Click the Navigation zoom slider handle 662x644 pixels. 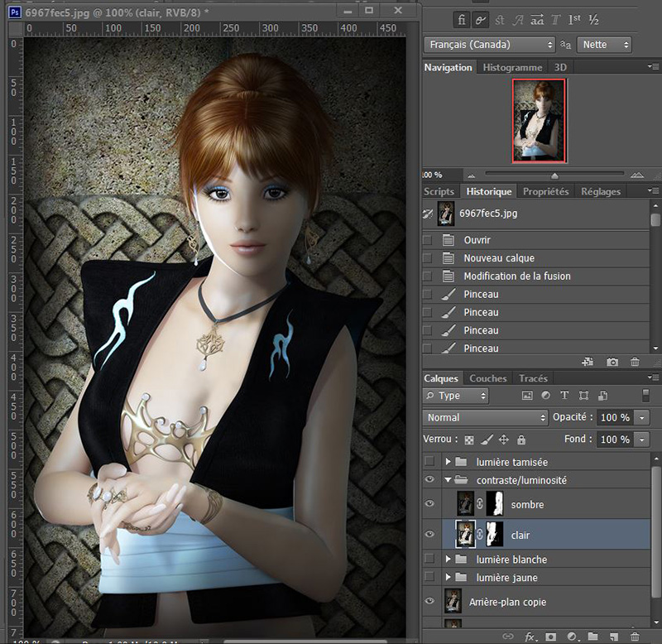554,175
